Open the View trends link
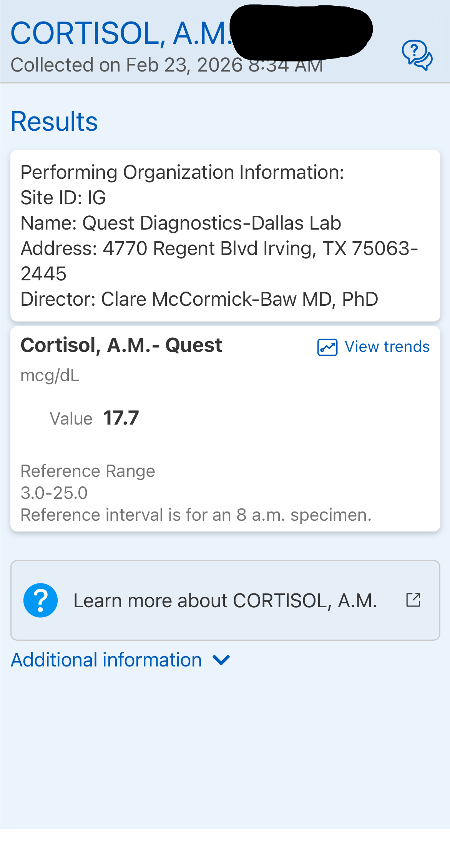This screenshot has height=868, width=450. [387, 347]
